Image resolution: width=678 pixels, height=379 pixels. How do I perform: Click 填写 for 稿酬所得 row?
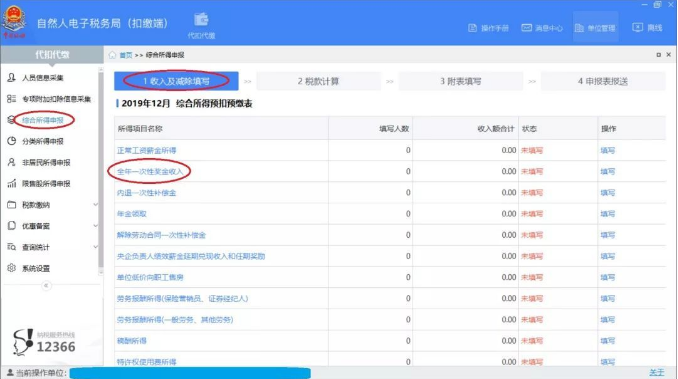click(608, 341)
